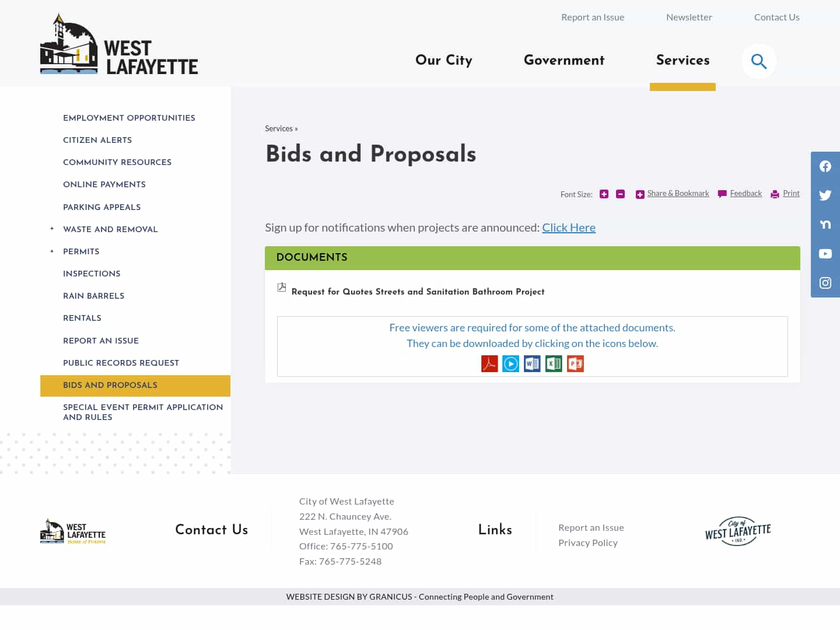This screenshot has width=840, height=630.
Task: Open the Streets and Sanitation Bathroom Project document
Action: click(x=418, y=292)
